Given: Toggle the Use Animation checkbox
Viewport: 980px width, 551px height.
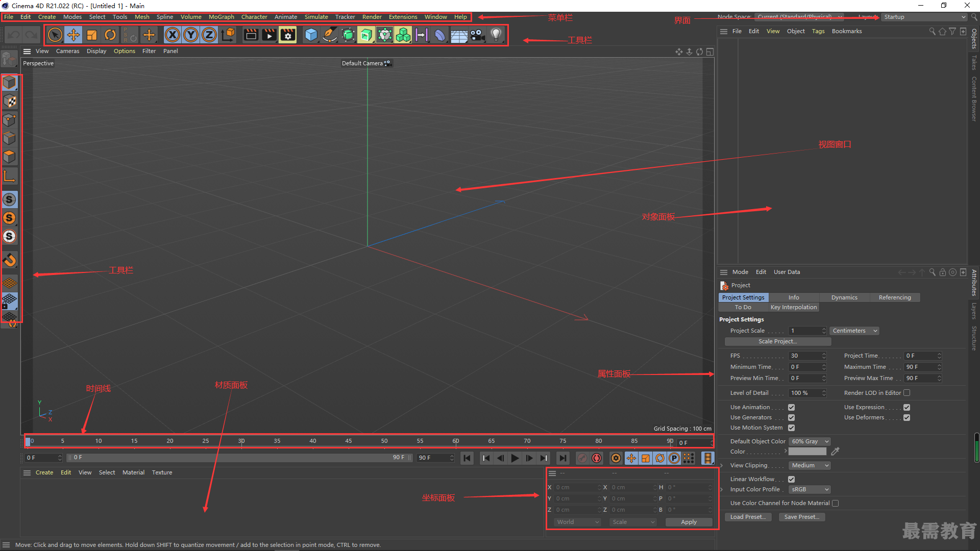Looking at the screenshot, I should [791, 407].
